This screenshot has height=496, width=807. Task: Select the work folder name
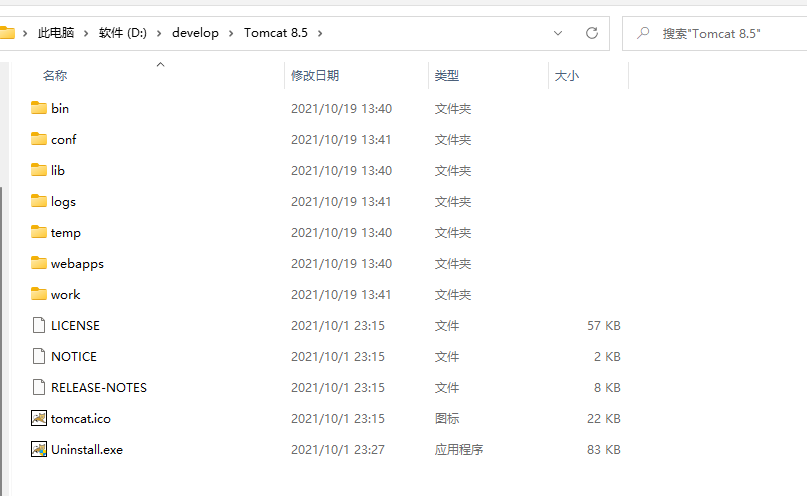click(x=65, y=294)
